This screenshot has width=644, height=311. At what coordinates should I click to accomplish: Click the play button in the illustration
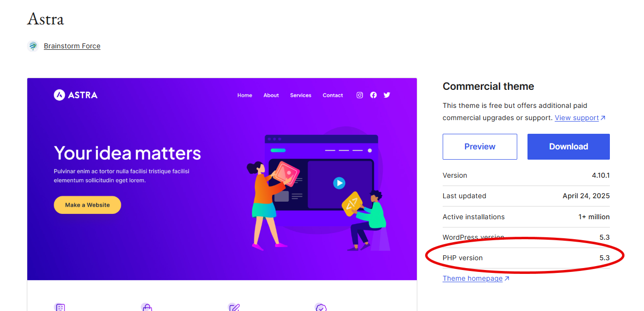(x=339, y=183)
